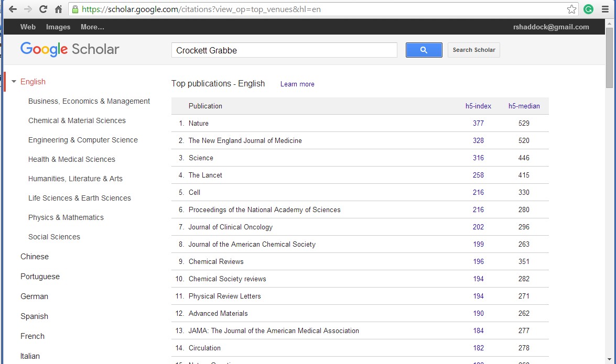Click the Search Scholar button
The height and width of the screenshot is (364, 616).
point(474,50)
